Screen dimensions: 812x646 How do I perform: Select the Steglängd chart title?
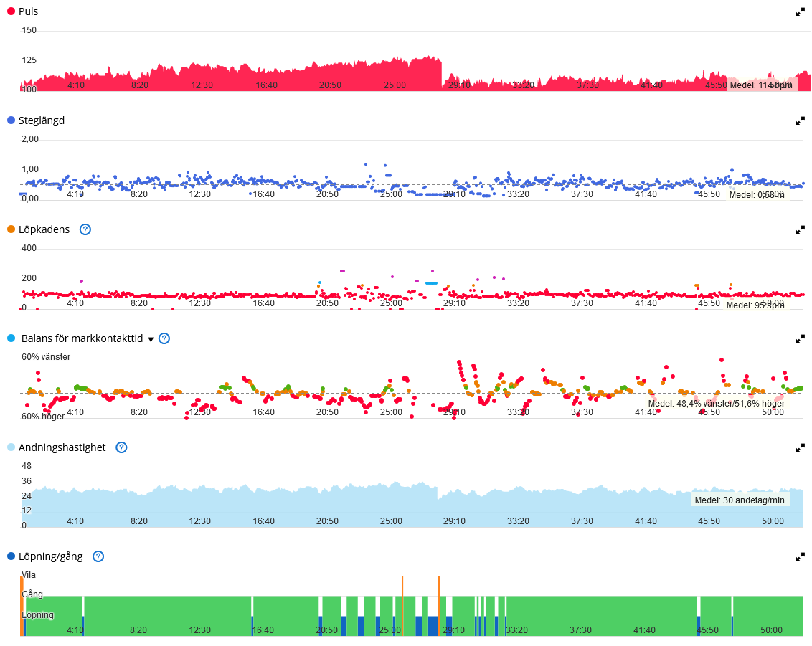(x=42, y=120)
